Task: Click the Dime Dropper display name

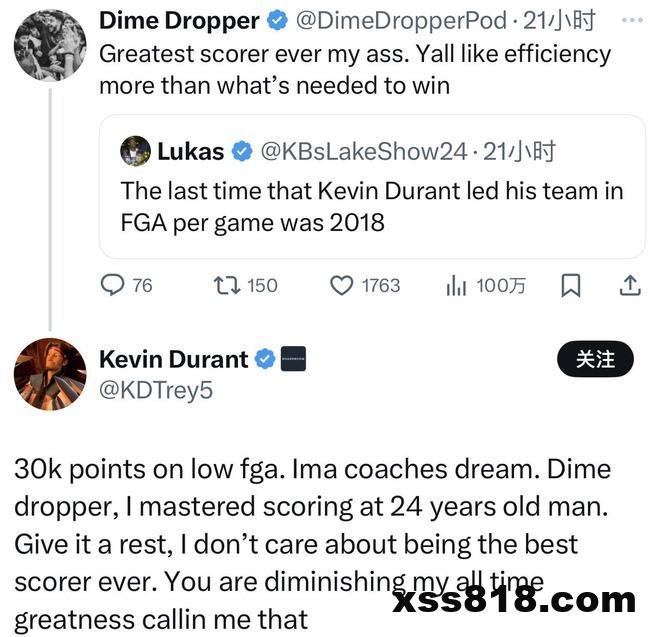Action: tap(179, 20)
